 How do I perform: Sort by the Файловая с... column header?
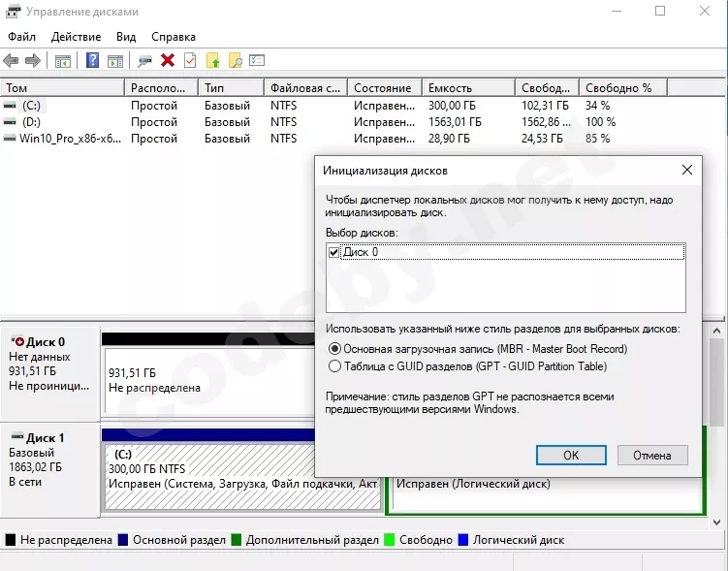point(306,88)
